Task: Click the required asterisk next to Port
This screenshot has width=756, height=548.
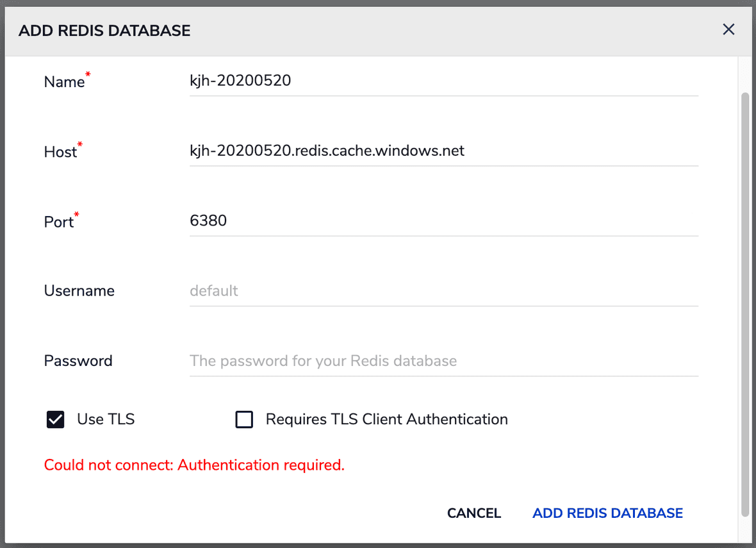Action: 75,214
